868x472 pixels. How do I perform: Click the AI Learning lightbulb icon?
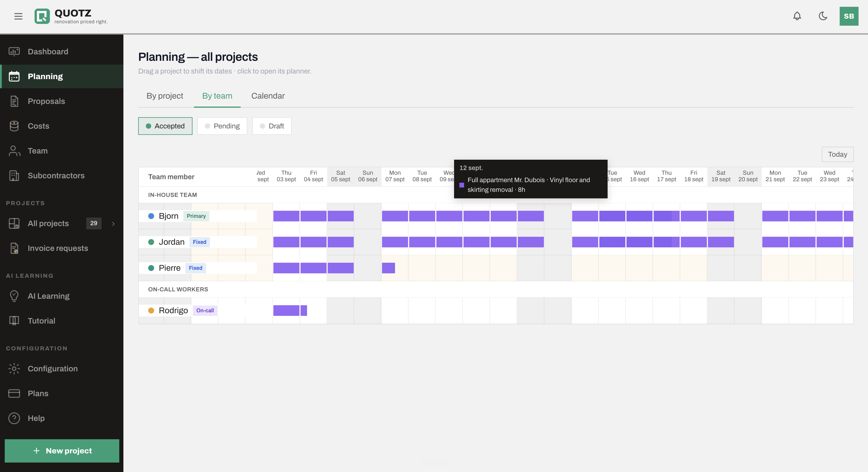[14, 296]
